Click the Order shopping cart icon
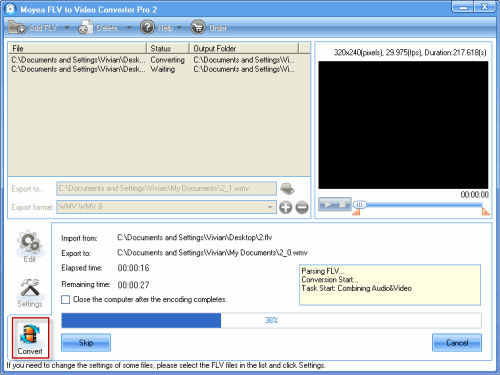The height and width of the screenshot is (375, 500). pos(198,27)
